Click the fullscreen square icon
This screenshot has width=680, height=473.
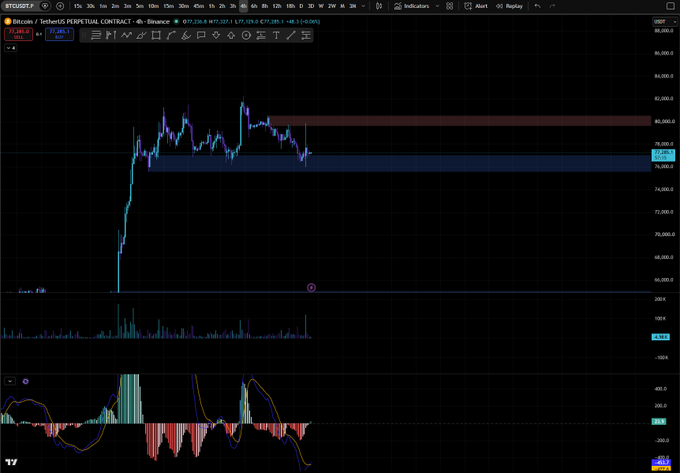670,6
